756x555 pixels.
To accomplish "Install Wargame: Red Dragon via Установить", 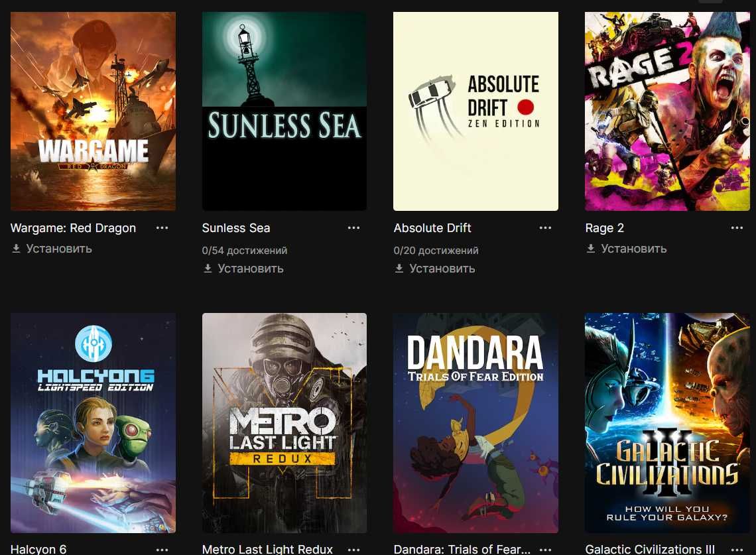I will coord(59,249).
